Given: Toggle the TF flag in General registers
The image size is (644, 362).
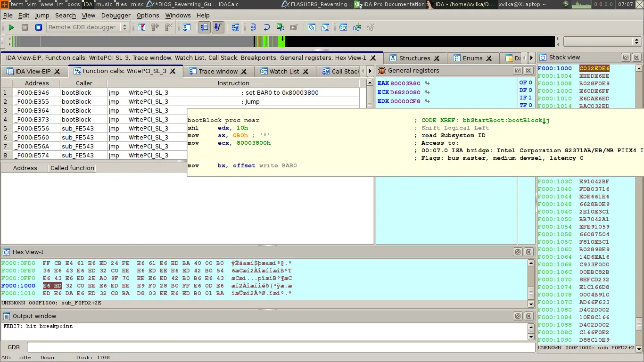Looking at the screenshot, I should 525,105.
